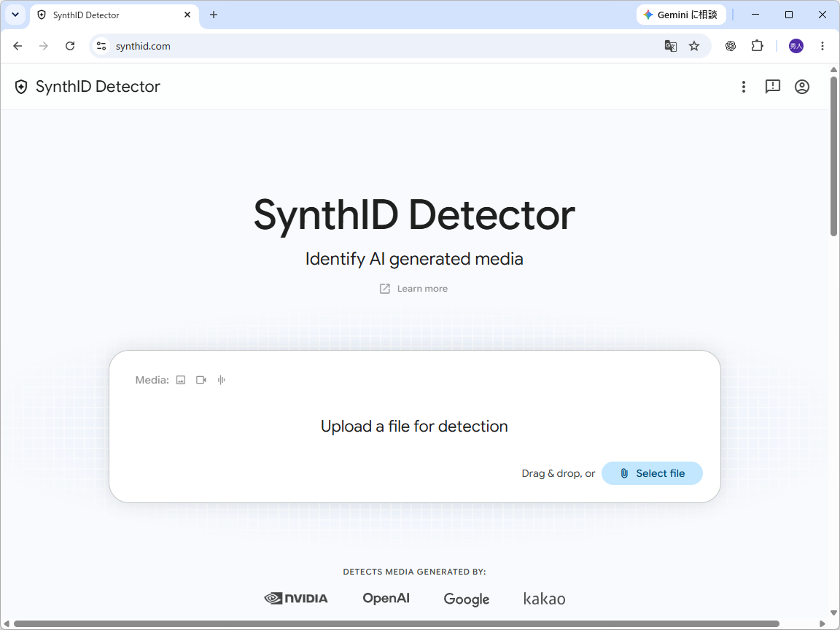Maximize the Chrome window
Screen dimensions: 840x630
[788, 15]
